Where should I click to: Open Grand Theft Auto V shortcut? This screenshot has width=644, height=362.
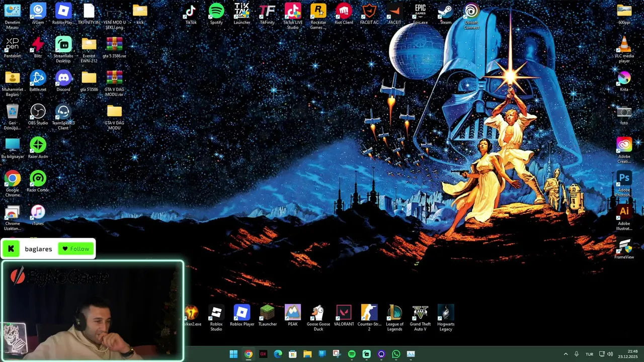(420, 317)
